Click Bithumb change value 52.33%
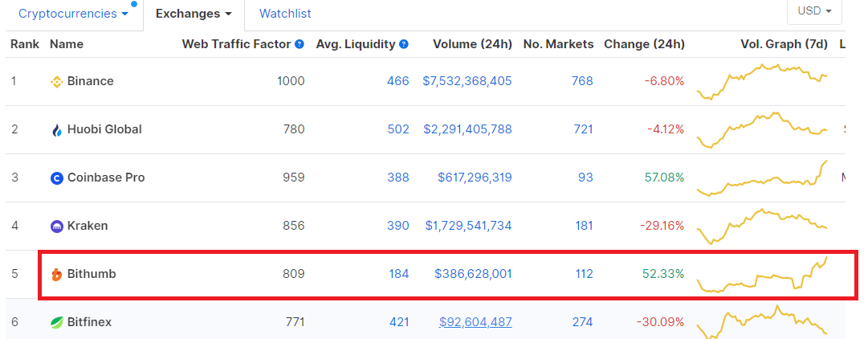868x339 pixels. [663, 274]
